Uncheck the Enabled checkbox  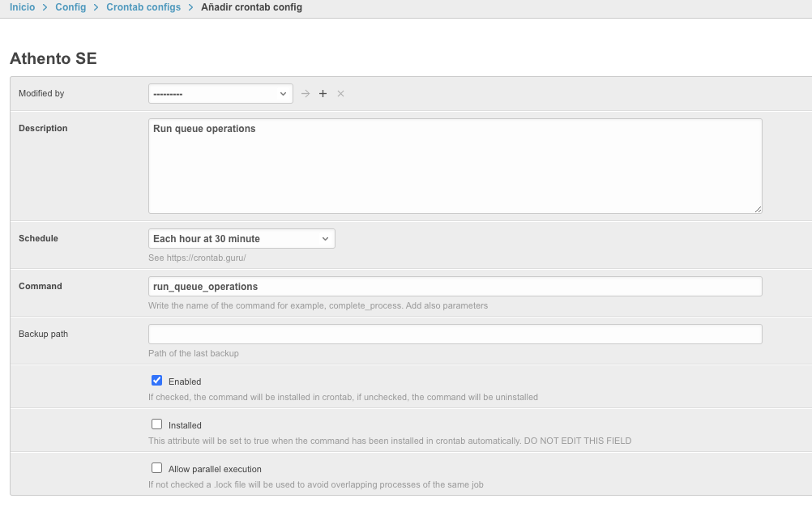157,381
